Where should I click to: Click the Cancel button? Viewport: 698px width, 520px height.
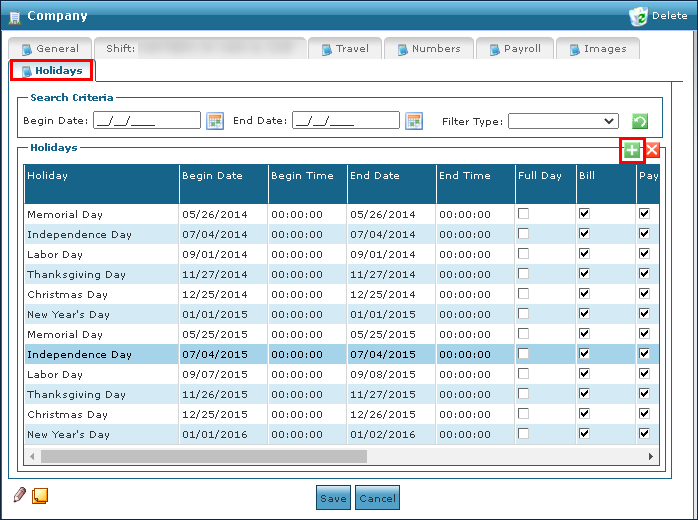[377, 498]
